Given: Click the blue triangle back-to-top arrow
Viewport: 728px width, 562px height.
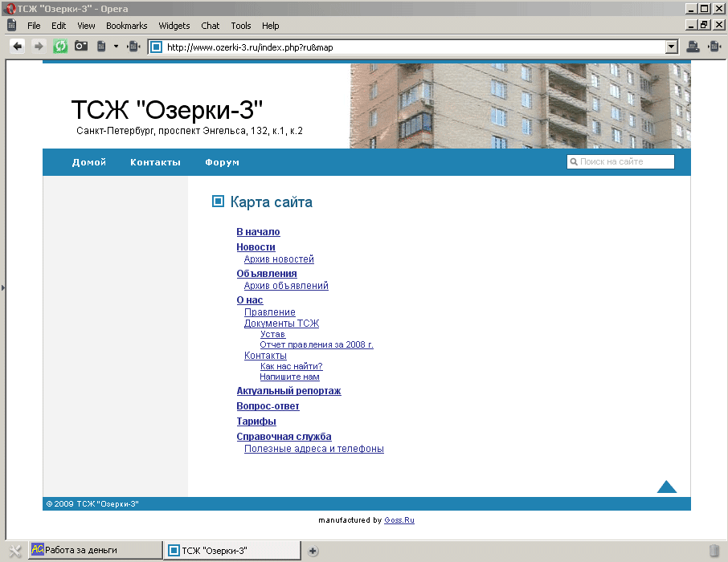Looking at the screenshot, I should click(667, 487).
